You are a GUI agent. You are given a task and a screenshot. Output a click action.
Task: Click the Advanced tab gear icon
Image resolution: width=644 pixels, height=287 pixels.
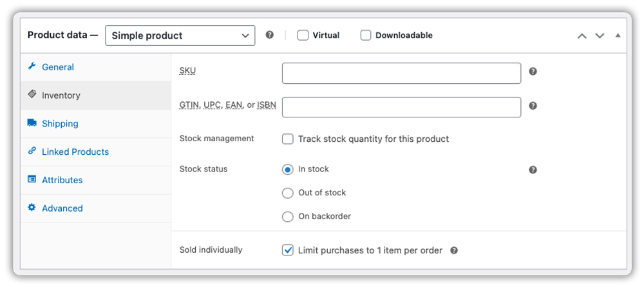coord(32,207)
